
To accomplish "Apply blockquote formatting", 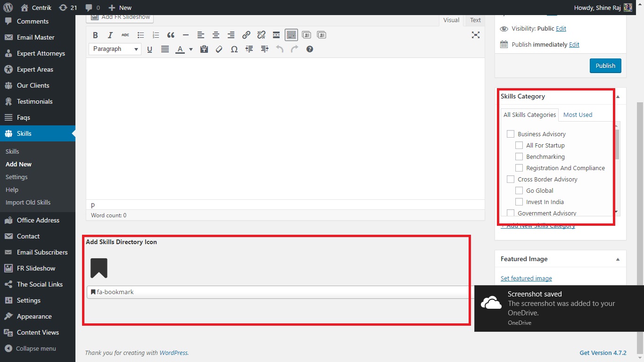I will pyautogui.click(x=171, y=35).
